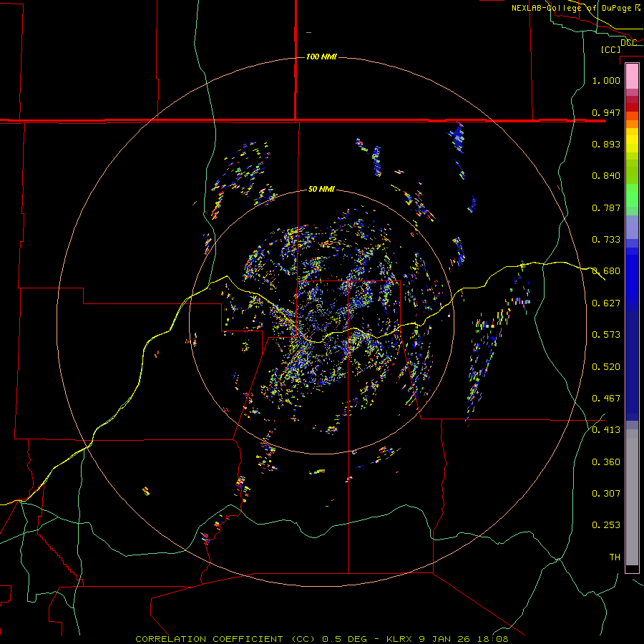Click the 0.307 legend value
This screenshot has width=644, height=644.
[606, 494]
